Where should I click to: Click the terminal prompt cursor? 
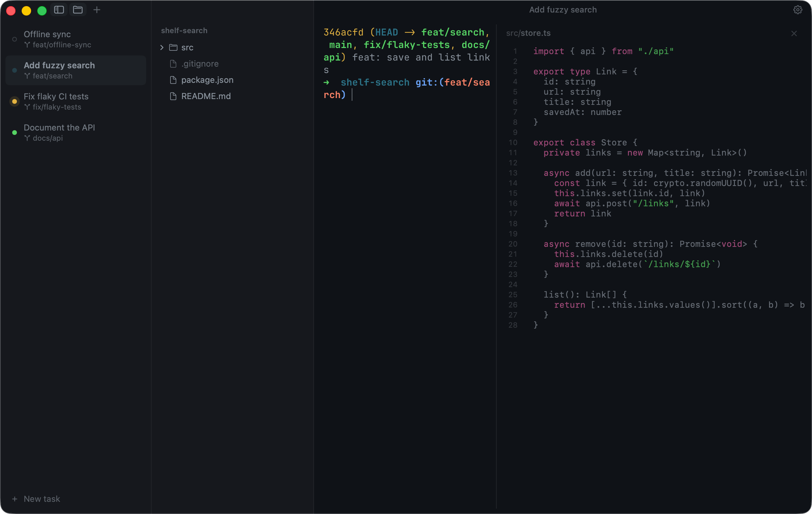point(352,95)
